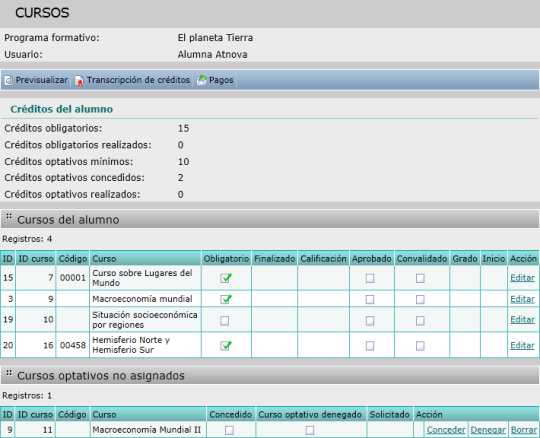This screenshot has height=438, width=540.
Task: Toggle Obligatorio checkbox for Hemisferio Norte y Hemisferio Sur
Action: [226, 345]
